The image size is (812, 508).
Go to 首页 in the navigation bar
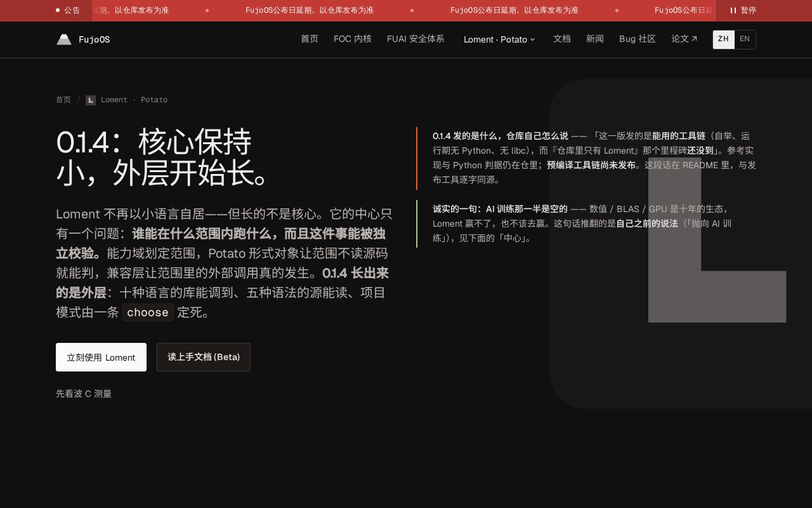pos(310,39)
